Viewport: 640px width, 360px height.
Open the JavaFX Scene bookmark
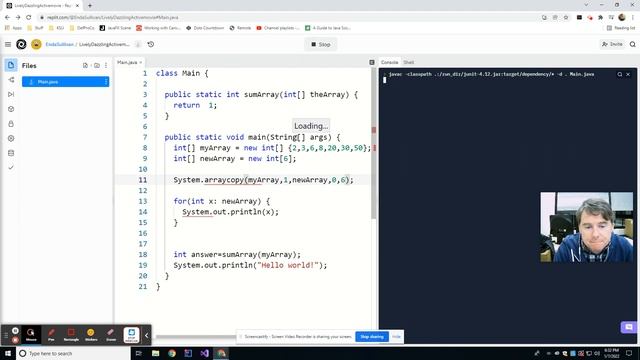click(x=116, y=28)
